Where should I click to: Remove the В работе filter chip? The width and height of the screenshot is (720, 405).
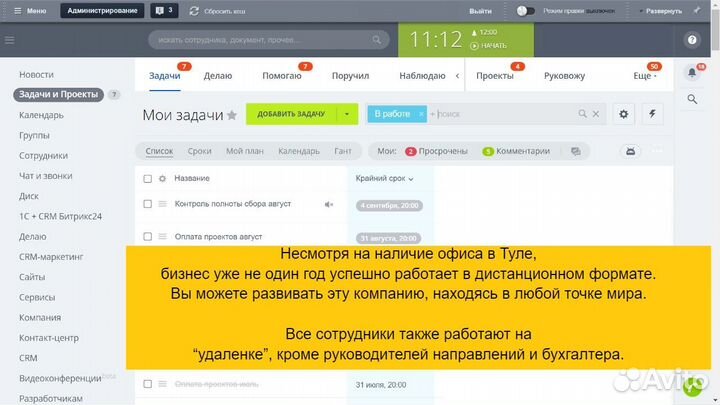pos(421,114)
